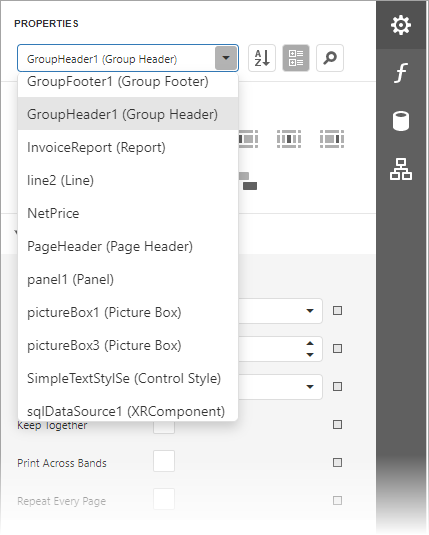Click the right alignment layout icon

coord(332,139)
